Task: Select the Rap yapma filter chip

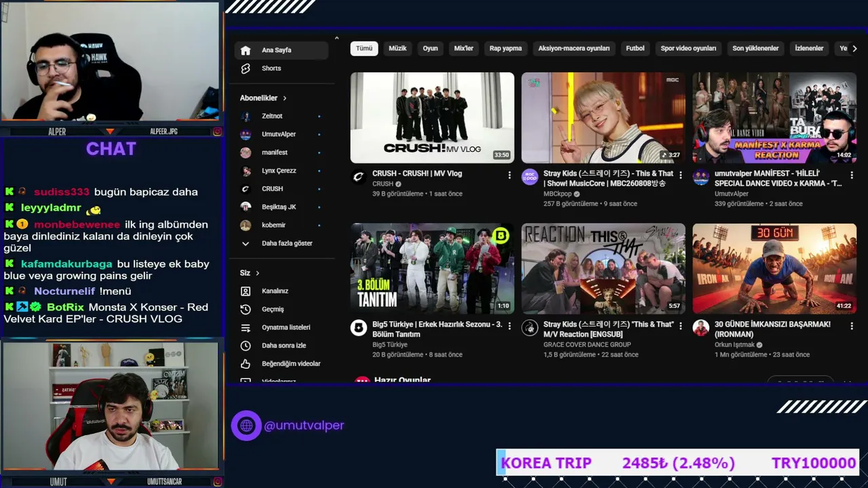Action: pyautogui.click(x=506, y=49)
